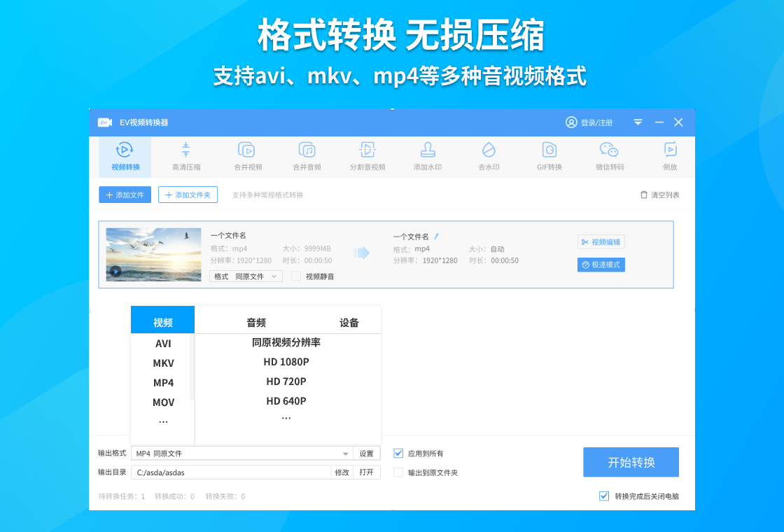The image size is (784, 532).
Task: Click the pencil icon to rename output file
Action: (436, 236)
